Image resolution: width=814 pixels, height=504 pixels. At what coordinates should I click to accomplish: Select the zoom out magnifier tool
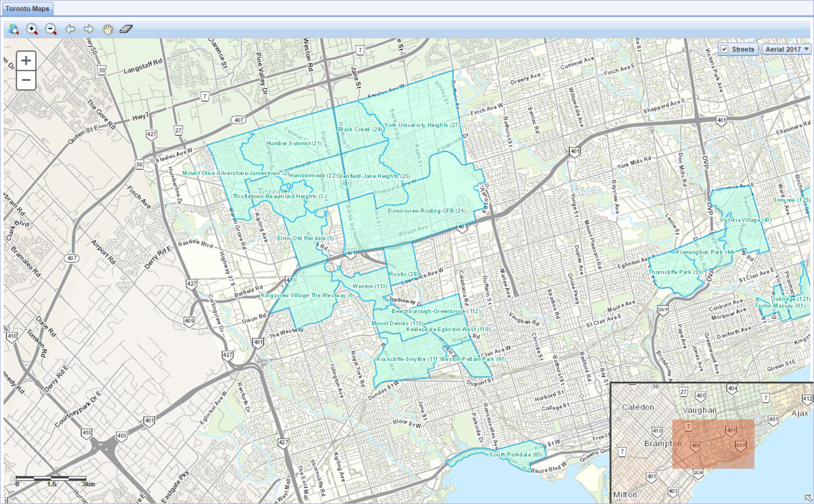[x=51, y=29]
